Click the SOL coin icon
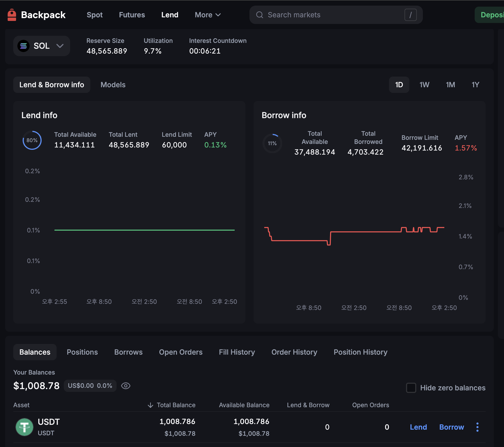This screenshot has width=504, height=447. pos(23,46)
